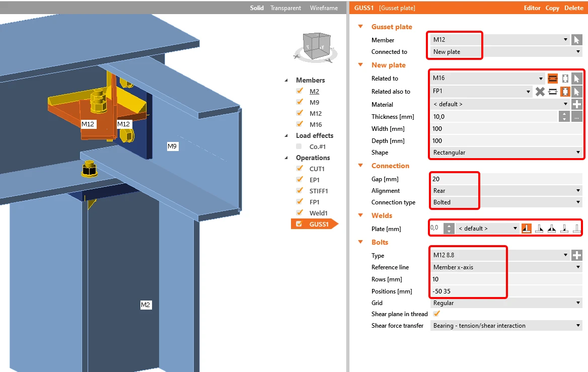
Task: Uncheck the M9 member visibility
Action: (299, 102)
